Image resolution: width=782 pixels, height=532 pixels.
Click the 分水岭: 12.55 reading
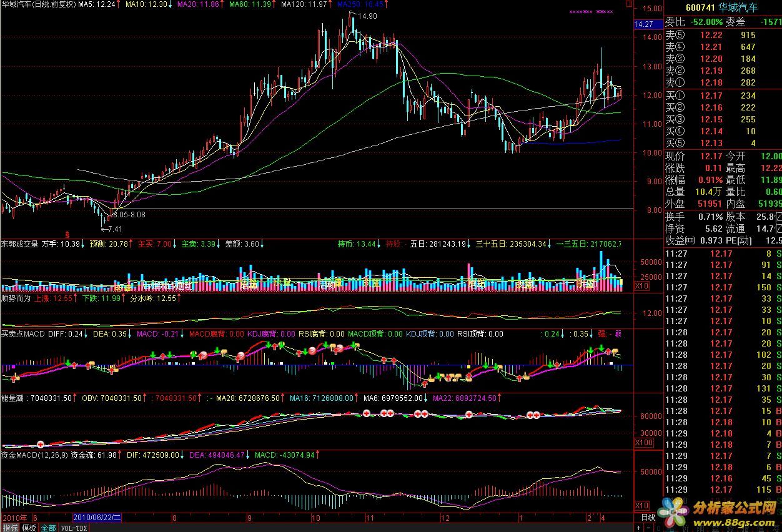(x=154, y=298)
